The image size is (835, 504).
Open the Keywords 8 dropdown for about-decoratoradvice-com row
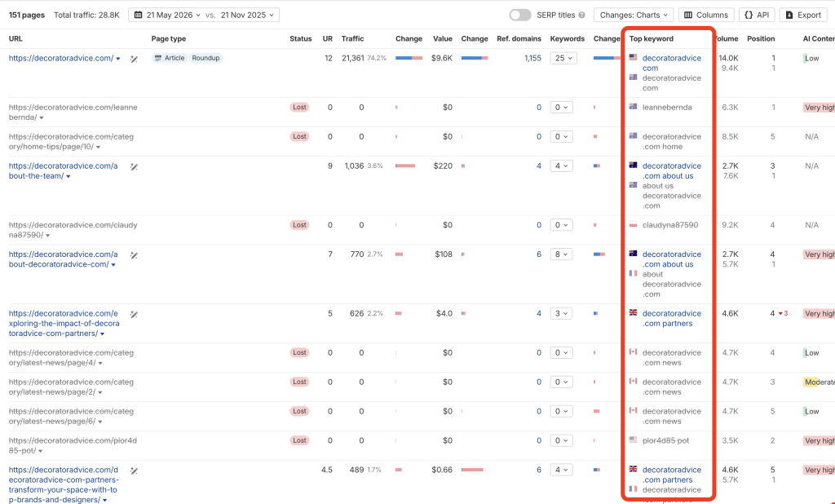561,254
